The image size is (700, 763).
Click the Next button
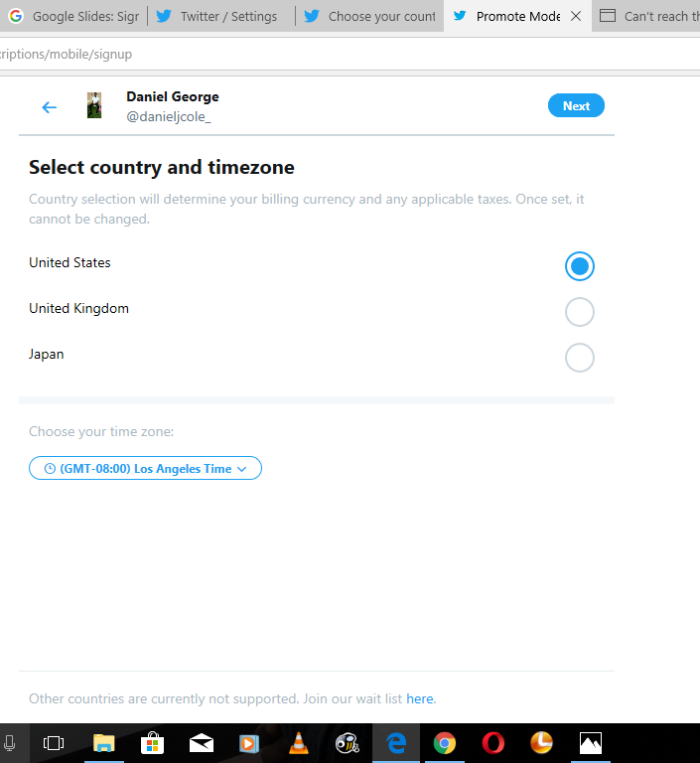[576, 105]
